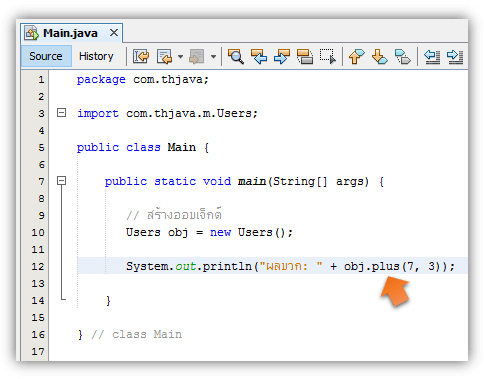Shift line right icon
The width and height of the screenshot is (484, 379).
click(455, 56)
